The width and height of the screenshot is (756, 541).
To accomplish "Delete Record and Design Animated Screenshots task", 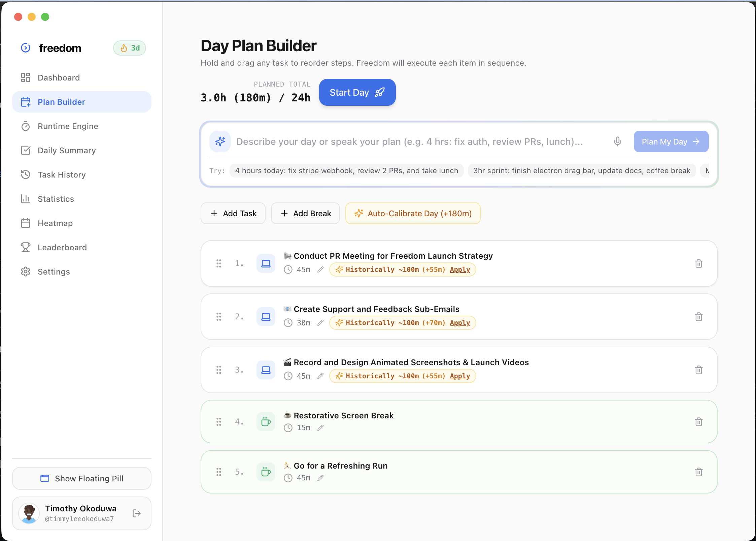I will pos(699,370).
